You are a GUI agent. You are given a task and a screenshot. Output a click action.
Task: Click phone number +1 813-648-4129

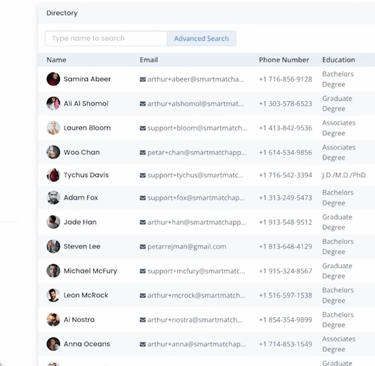point(286,247)
